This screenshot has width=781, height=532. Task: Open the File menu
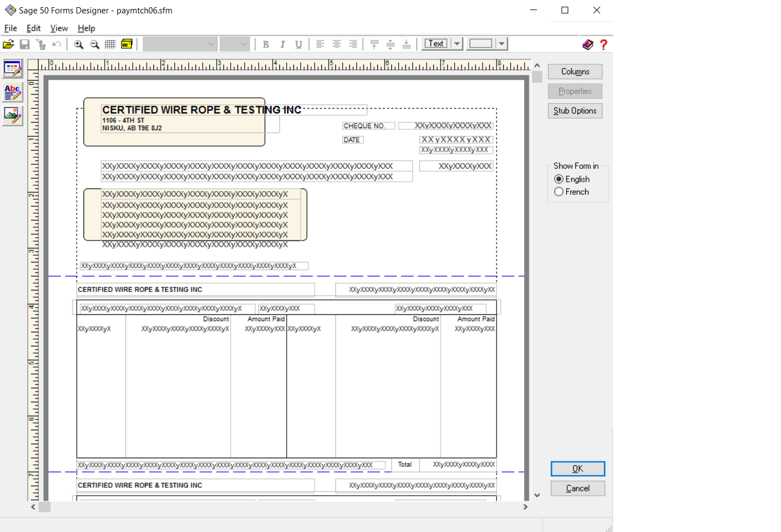11,28
